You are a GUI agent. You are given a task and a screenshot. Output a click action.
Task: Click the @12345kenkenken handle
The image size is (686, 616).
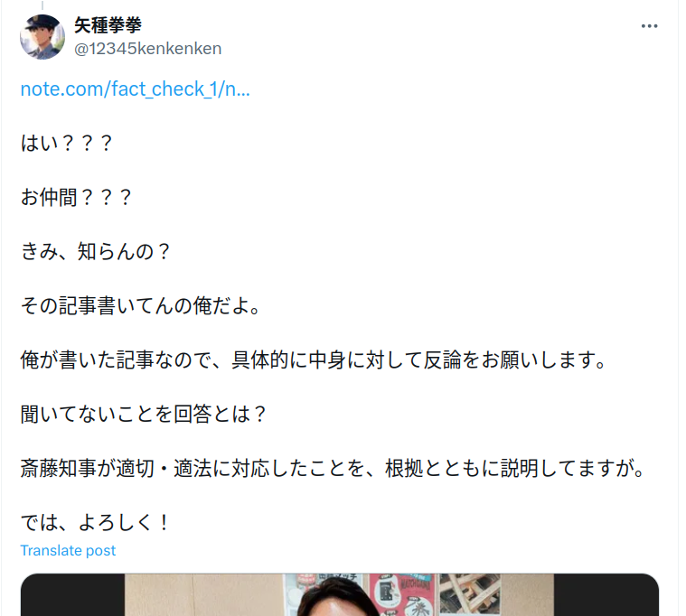pyautogui.click(x=148, y=49)
